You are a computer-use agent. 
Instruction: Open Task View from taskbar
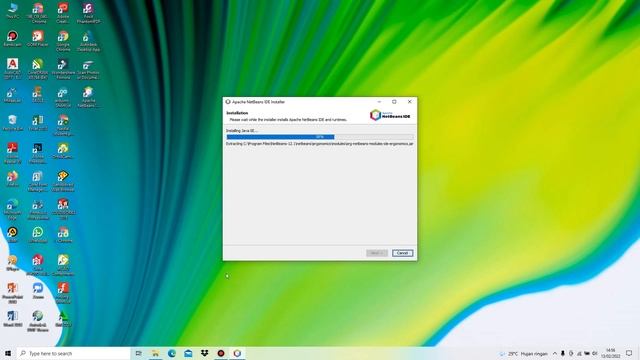tap(138, 353)
